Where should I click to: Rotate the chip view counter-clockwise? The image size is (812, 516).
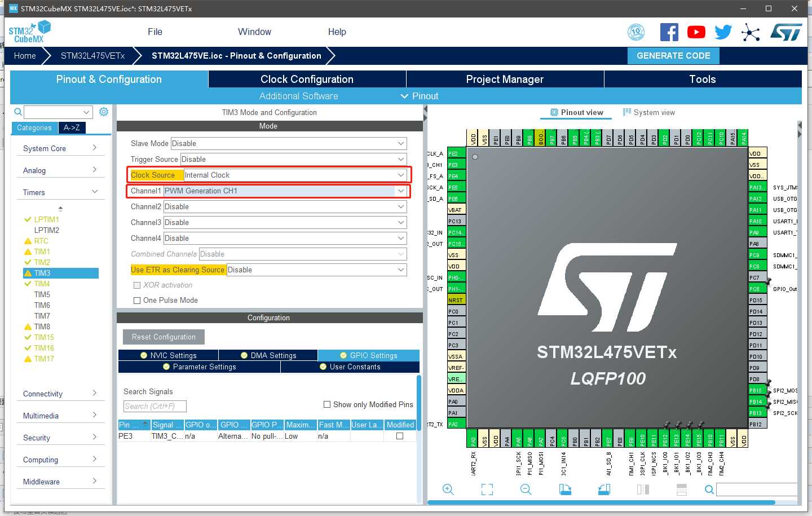pyautogui.click(x=604, y=489)
